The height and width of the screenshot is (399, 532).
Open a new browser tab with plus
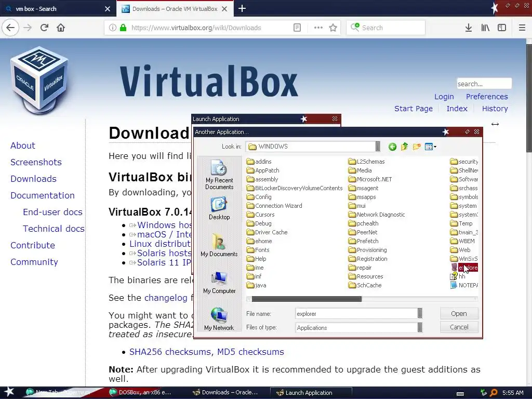(x=242, y=8)
